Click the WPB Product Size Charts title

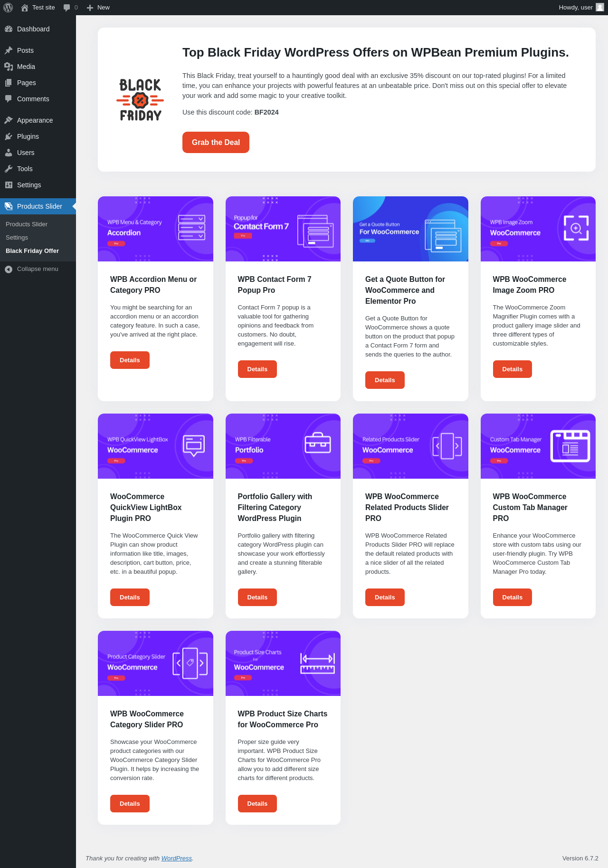coord(282,719)
